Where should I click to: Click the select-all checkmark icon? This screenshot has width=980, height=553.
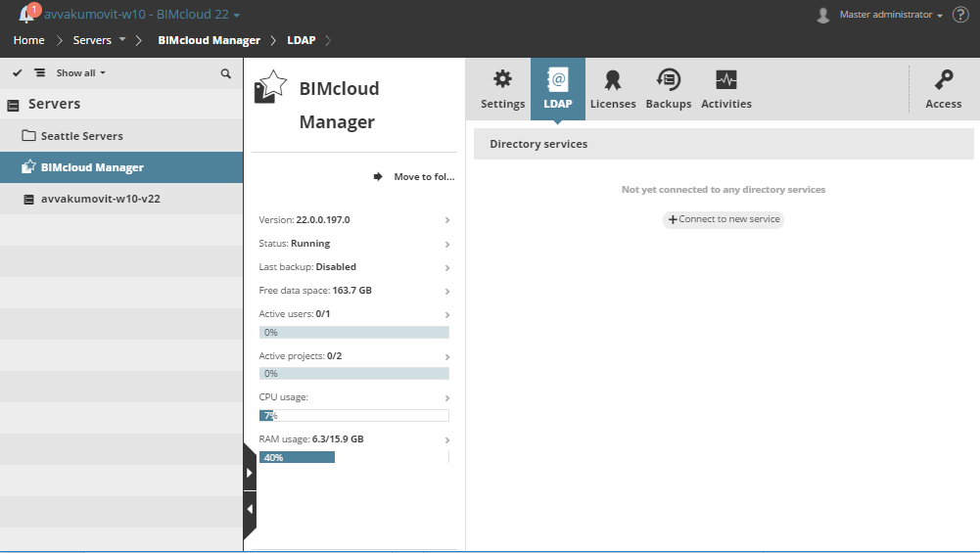18,73
